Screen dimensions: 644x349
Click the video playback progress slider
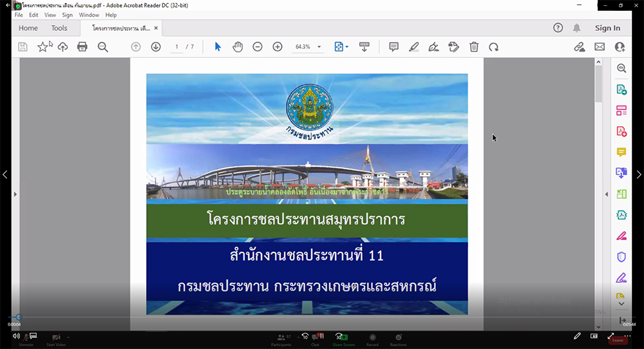click(x=321, y=317)
